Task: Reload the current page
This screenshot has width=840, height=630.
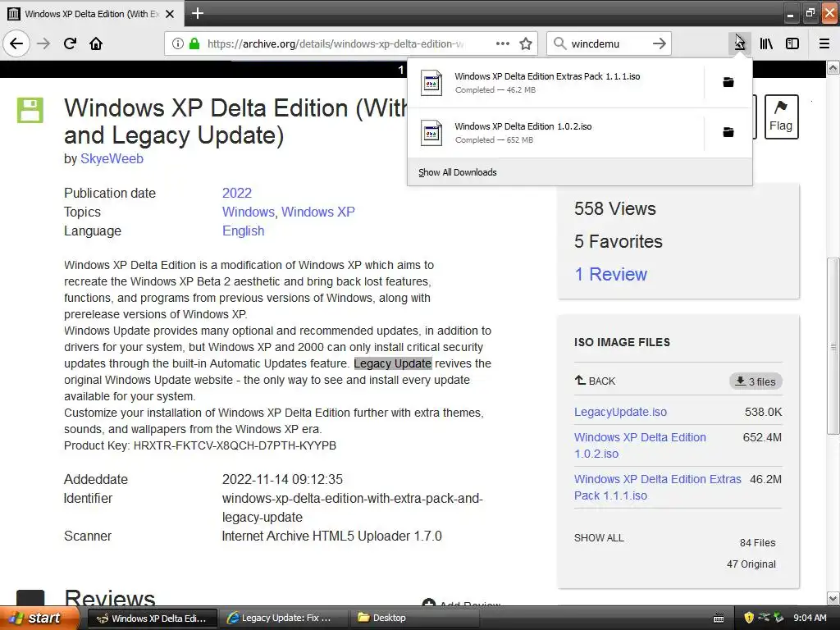Action: 71,43
